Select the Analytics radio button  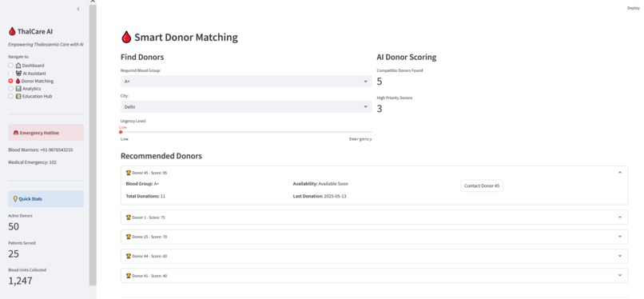10,89
